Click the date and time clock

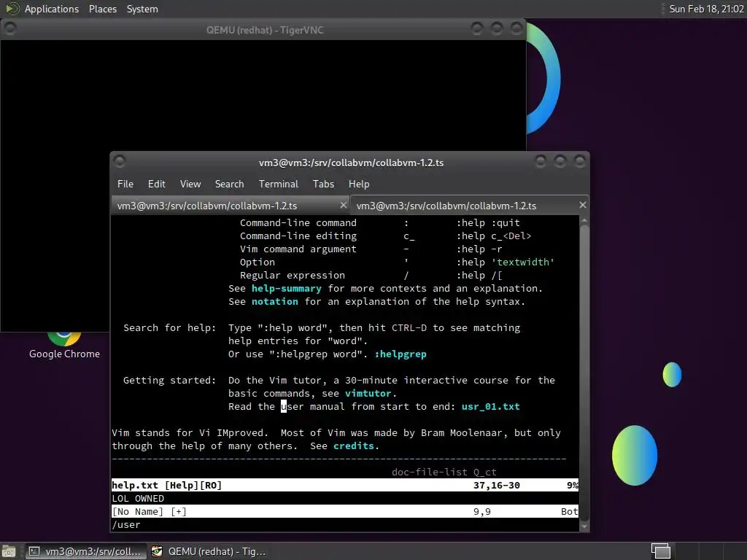point(706,9)
